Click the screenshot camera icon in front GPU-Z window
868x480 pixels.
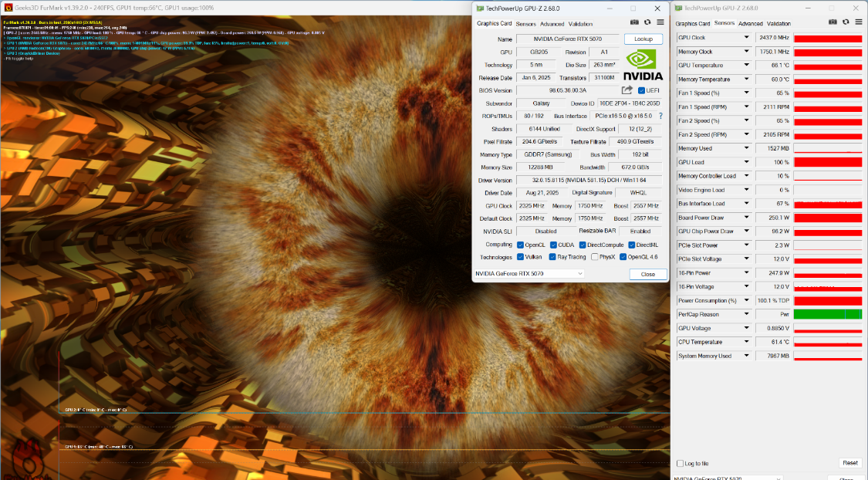point(634,22)
